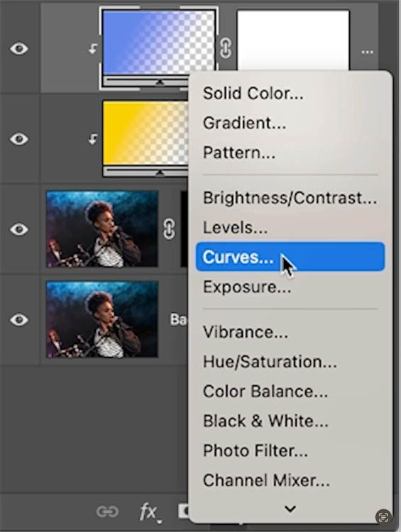The height and width of the screenshot is (532, 401).
Task: Expand more adjustment options with down chevron
Action: 290,509
